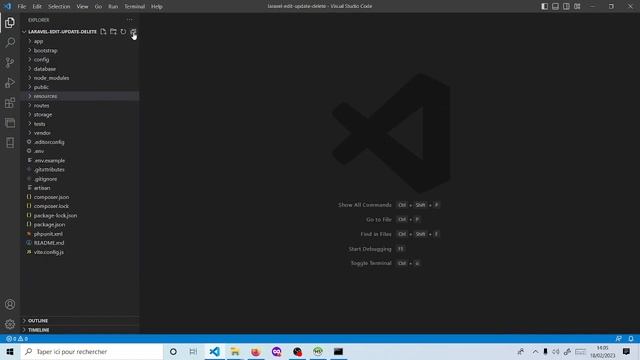Open the .env.example file

(x=80, y=161)
